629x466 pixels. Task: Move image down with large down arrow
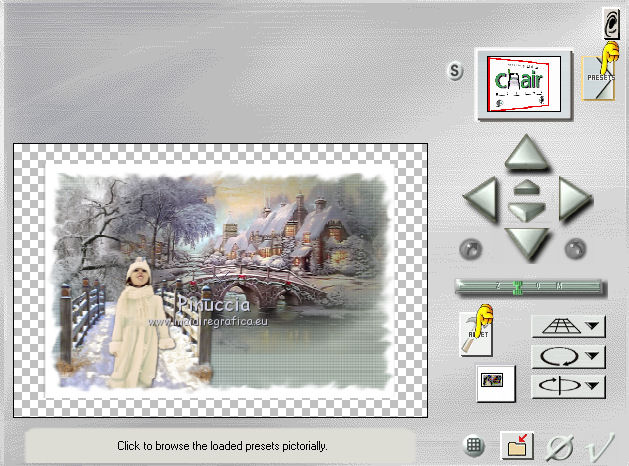[x=526, y=243]
